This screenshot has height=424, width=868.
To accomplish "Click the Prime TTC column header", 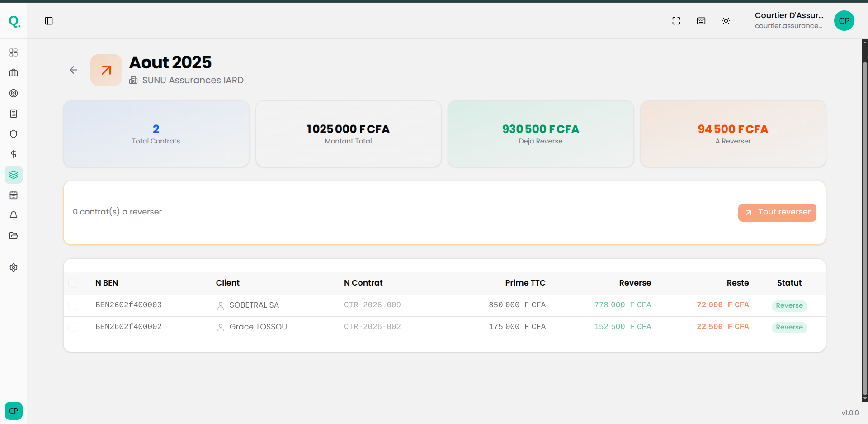I will click(525, 283).
